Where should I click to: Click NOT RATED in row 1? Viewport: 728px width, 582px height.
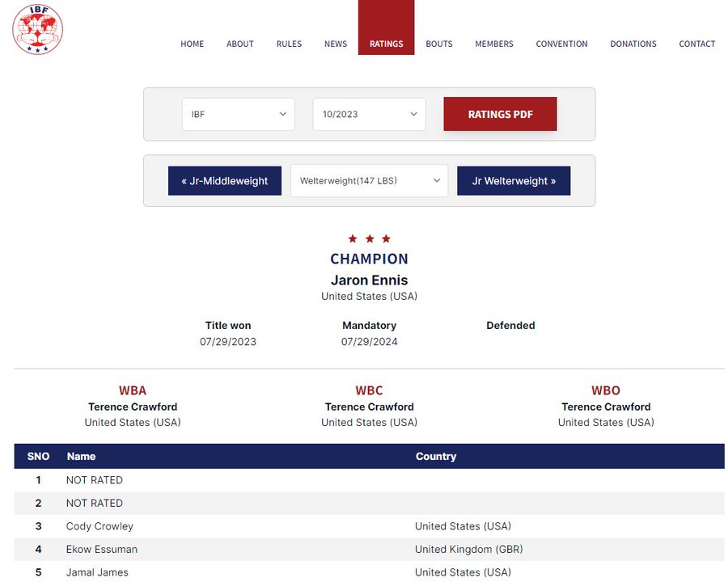(95, 480)
